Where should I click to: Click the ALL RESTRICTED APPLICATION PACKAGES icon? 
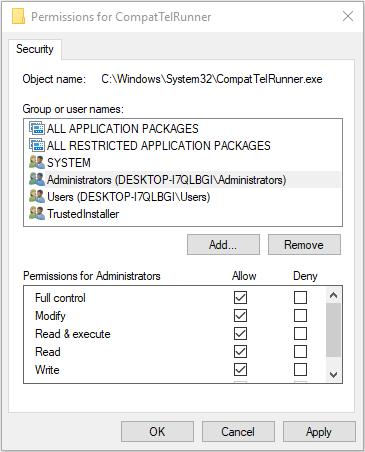(37, 145)
